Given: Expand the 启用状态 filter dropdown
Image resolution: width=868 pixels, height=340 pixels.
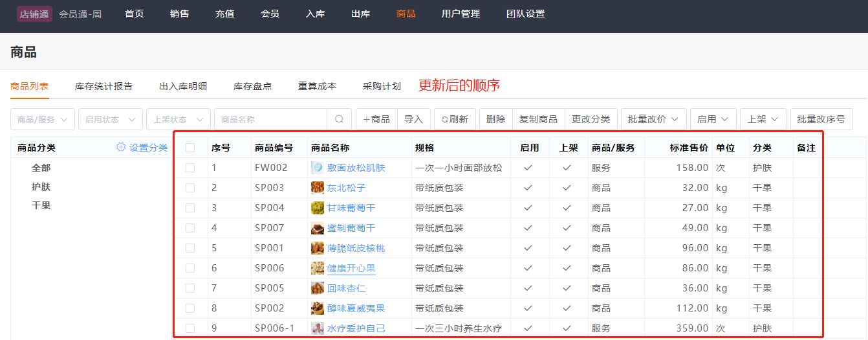Looking at the screenshot, I should click(x=111, y=119).
